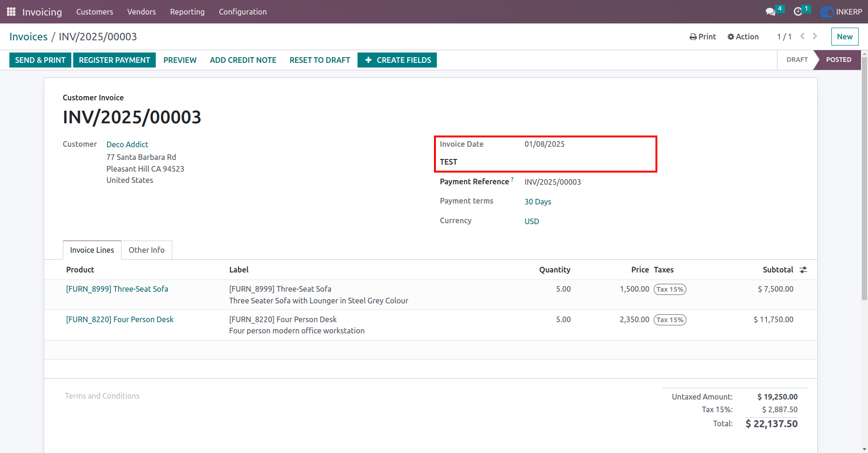Click the Tax 15% tag on Desk line
The image size is (868, 453).
click(x=670, y=320)
